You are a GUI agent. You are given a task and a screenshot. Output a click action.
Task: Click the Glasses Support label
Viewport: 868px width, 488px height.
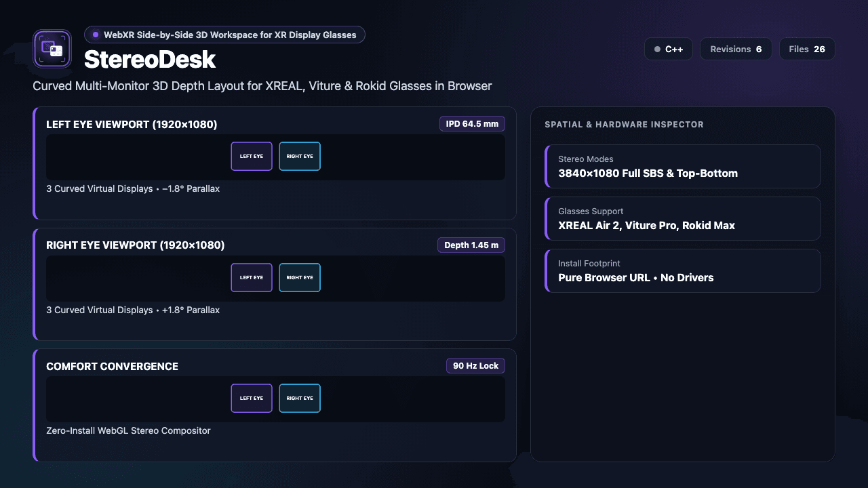tap(591, 211)
